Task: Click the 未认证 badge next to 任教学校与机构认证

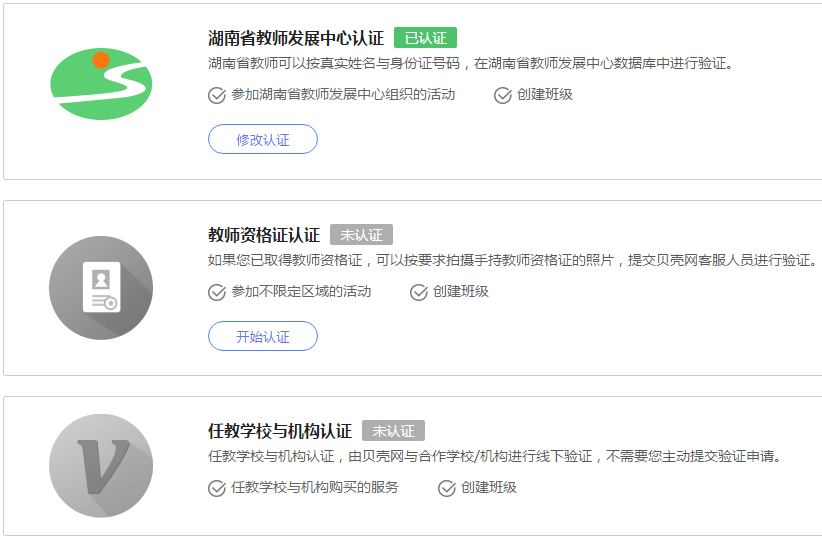Action: 393,431
